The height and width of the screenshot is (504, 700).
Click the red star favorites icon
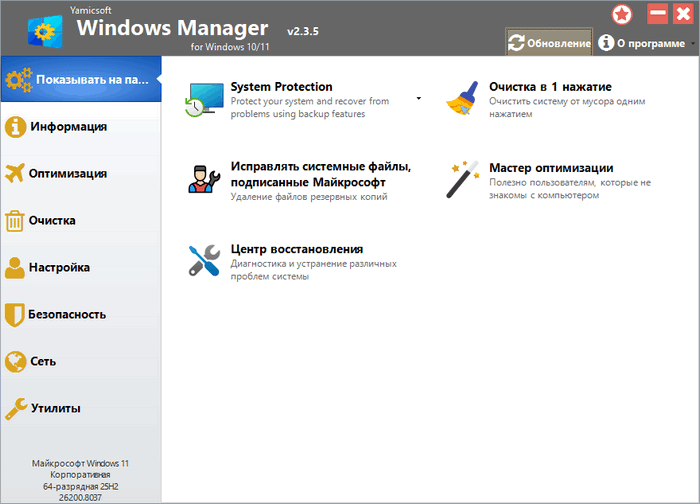tap(623, 14)
